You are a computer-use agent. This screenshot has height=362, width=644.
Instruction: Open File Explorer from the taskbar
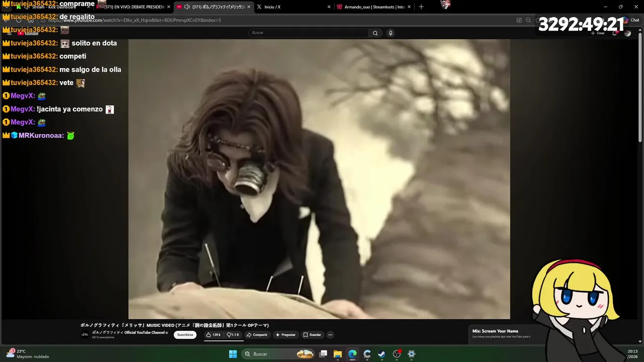click(338, 354)
